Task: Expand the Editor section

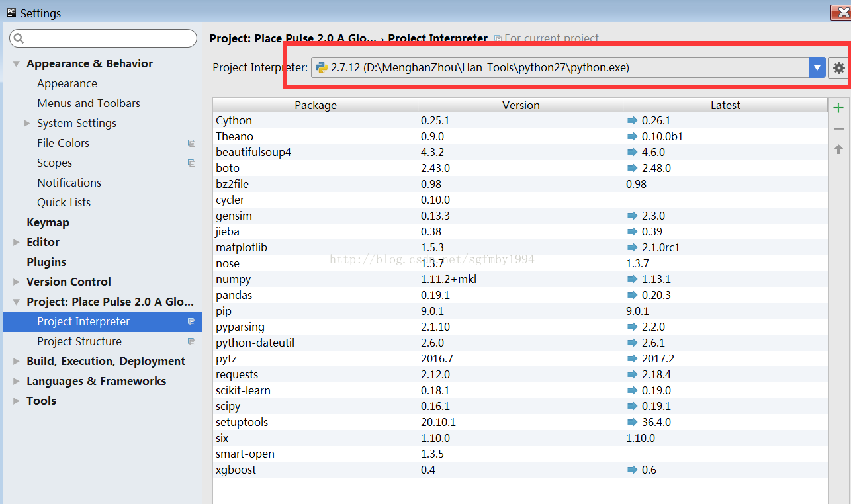Action: click(x=16, y=242)
